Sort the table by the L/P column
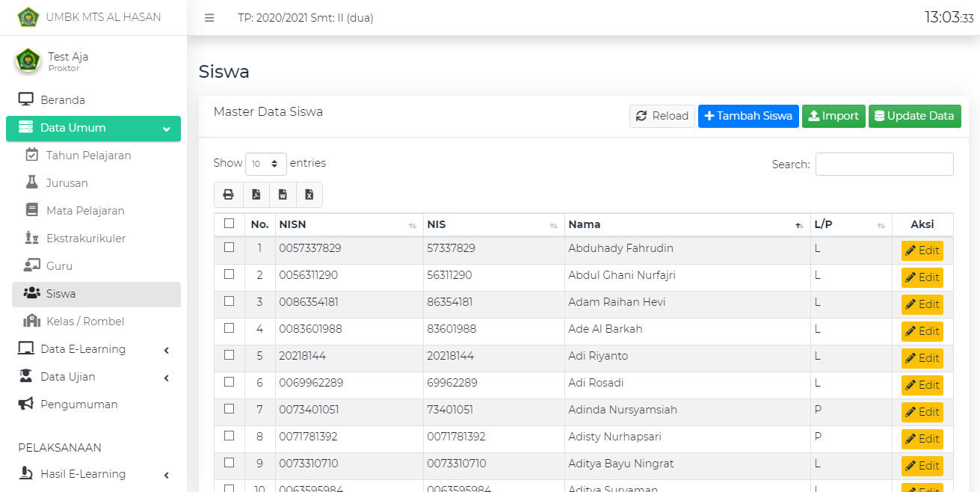The width and height of the screenshot is (980, 492). pos(850,224)
